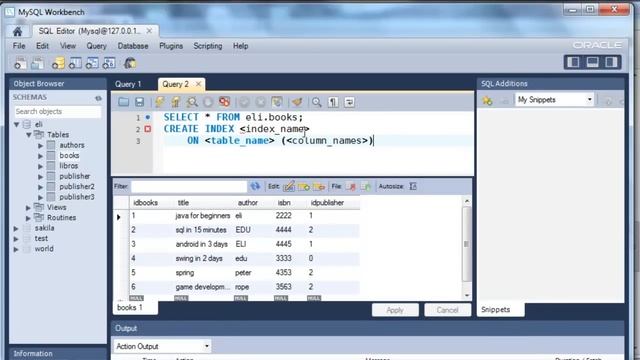Delete selected rows in result grid
Image resolution: width=640 pixels, height=360 pixels.
319,187
